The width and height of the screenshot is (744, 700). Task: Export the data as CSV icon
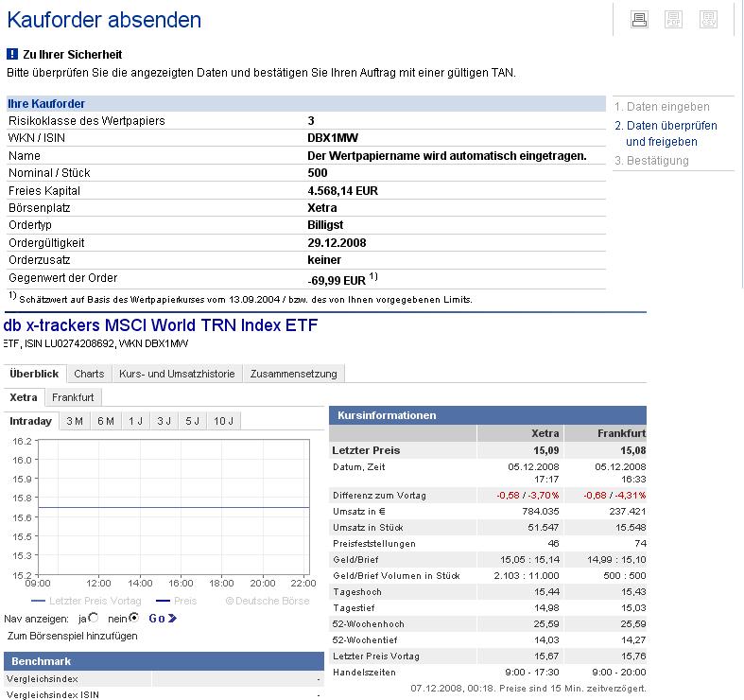tap(708, 20)
